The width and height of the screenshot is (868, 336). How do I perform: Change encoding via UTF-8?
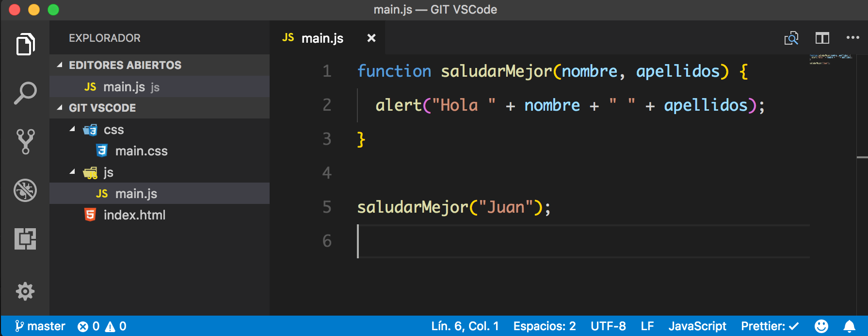coord(608,326)
